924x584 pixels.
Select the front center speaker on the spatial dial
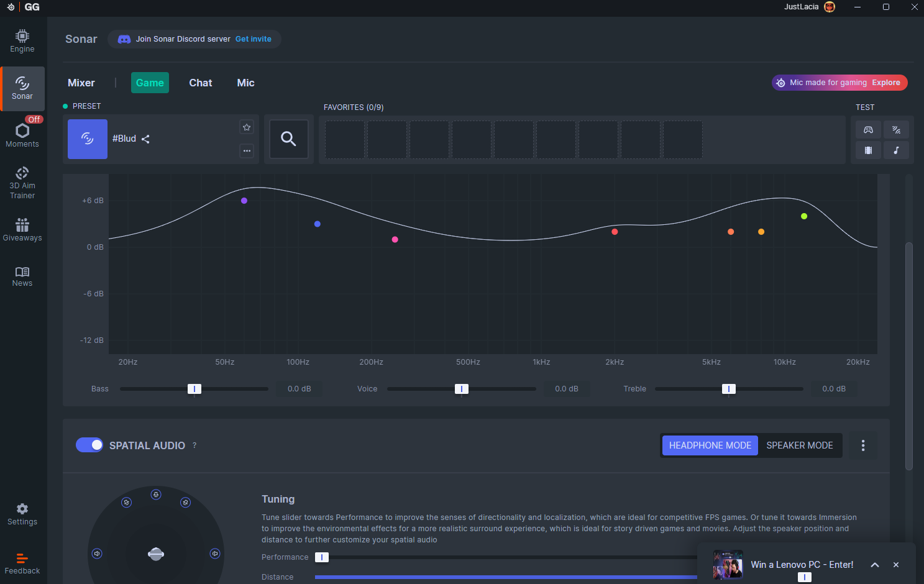156,495
